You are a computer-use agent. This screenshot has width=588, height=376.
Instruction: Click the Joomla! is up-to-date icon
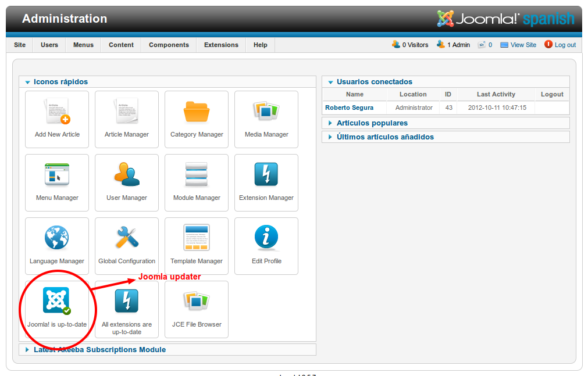point(56,301)
